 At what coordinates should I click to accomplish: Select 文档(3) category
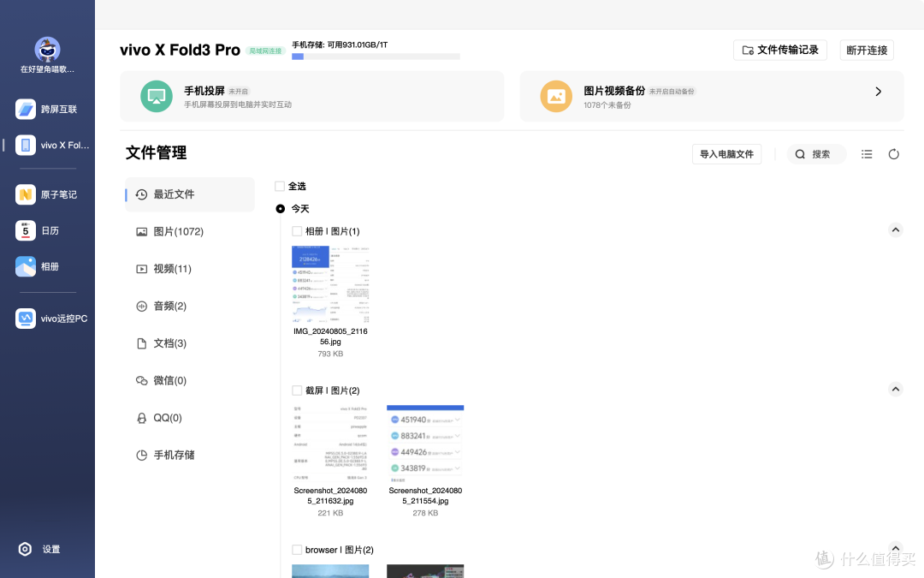tap(190, 343)
